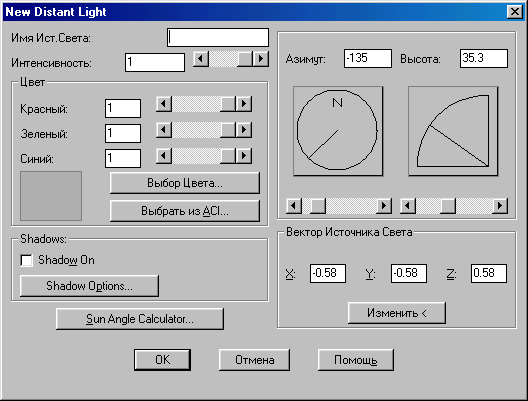
Task: Click the Интенсивность slider right arrow
Action: tap(261, 59)
